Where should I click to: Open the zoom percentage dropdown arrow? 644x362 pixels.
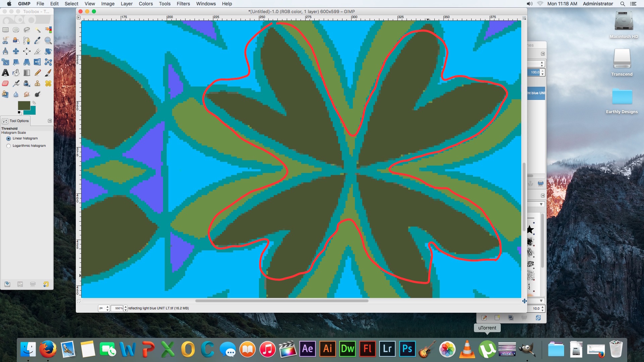click(x=125, y=308)
